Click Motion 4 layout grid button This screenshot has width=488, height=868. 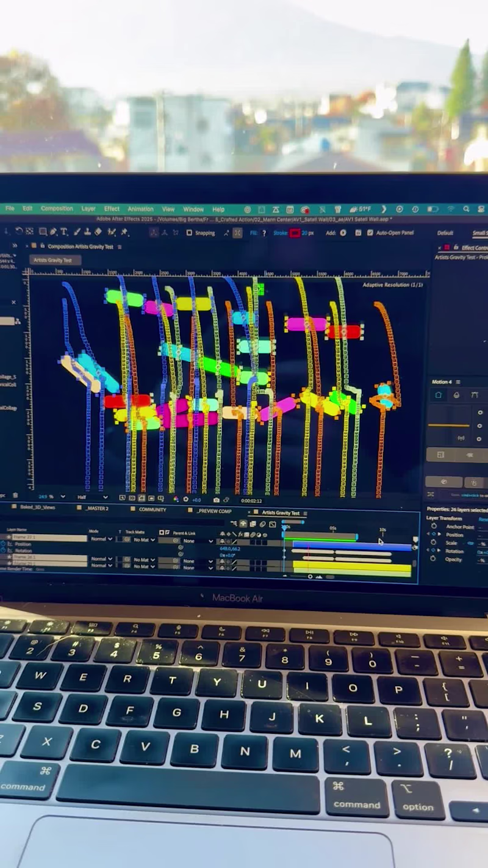(x=440, y=455)
